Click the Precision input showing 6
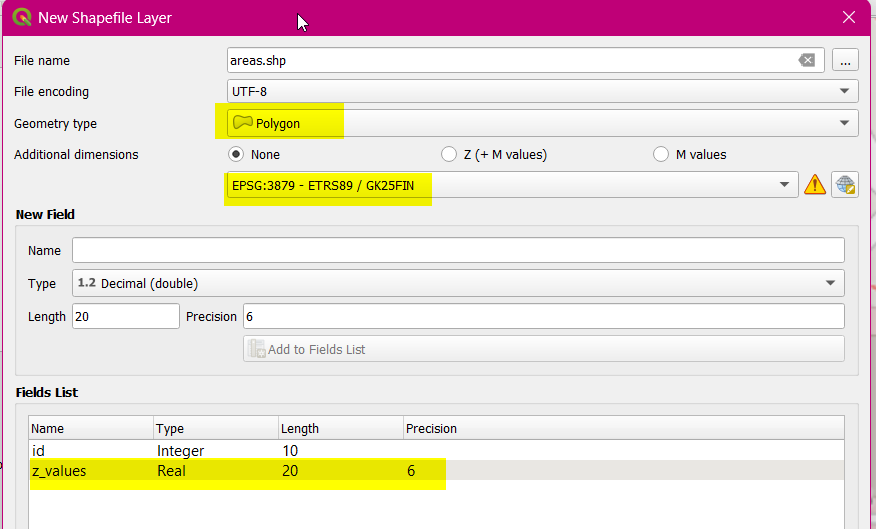This screenshot has height=529, width=876. point(544,316)
